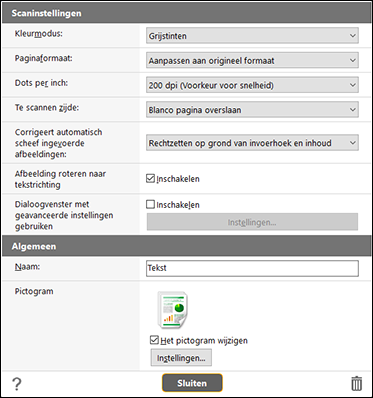Viewport: 373px width, 398px height.
Task: Open the scheef ingevoerde afbeeldingen correction dropdown
Action: pos(252,143)
